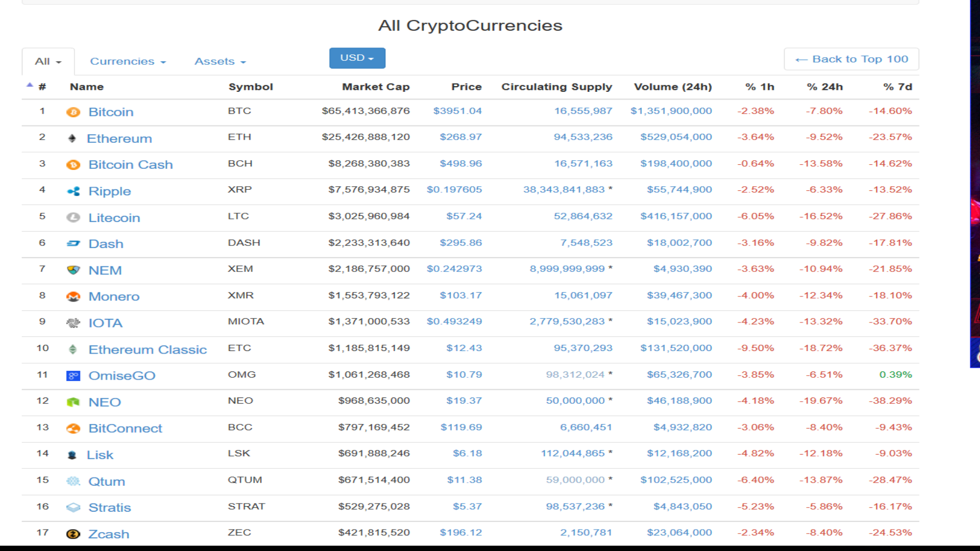This screenshot has width=980, height=551.
Task: Expand the Assets dropdown
Action: pyautogui.click(x=220, y=62)
